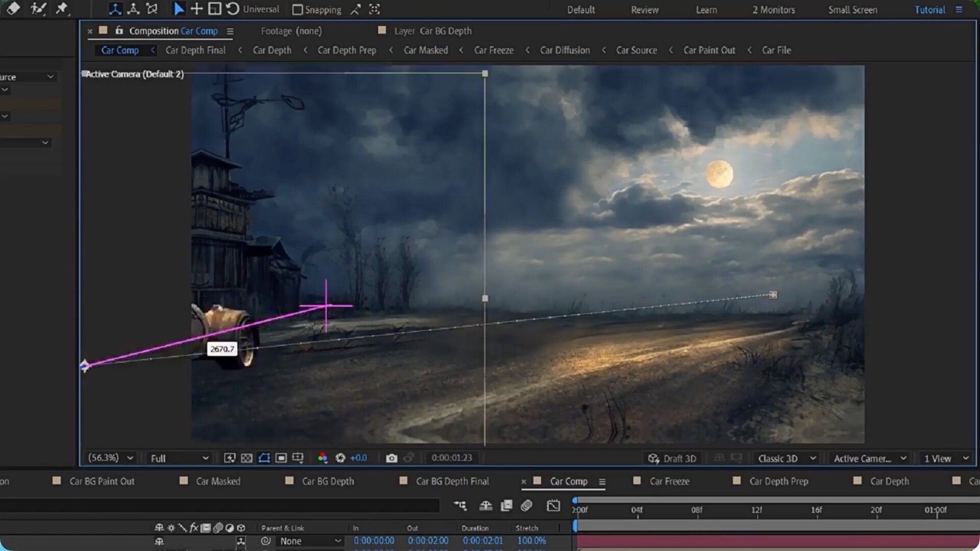
Task: Open the Classic 3D renderer dropdown
Action: tap(786, 458)
